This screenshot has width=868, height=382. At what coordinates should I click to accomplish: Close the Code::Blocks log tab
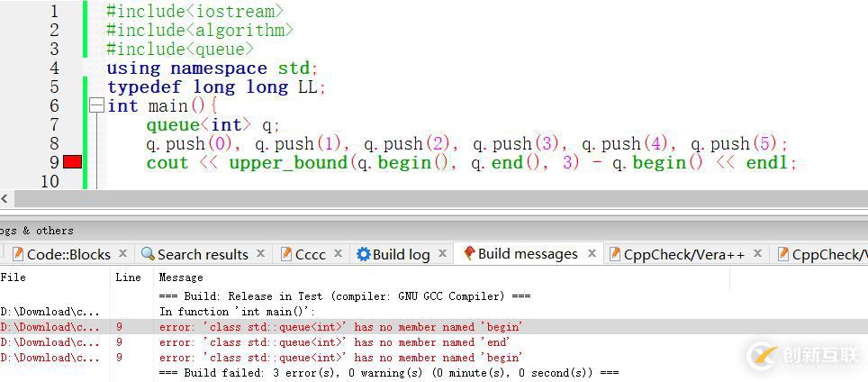point(122,253)
